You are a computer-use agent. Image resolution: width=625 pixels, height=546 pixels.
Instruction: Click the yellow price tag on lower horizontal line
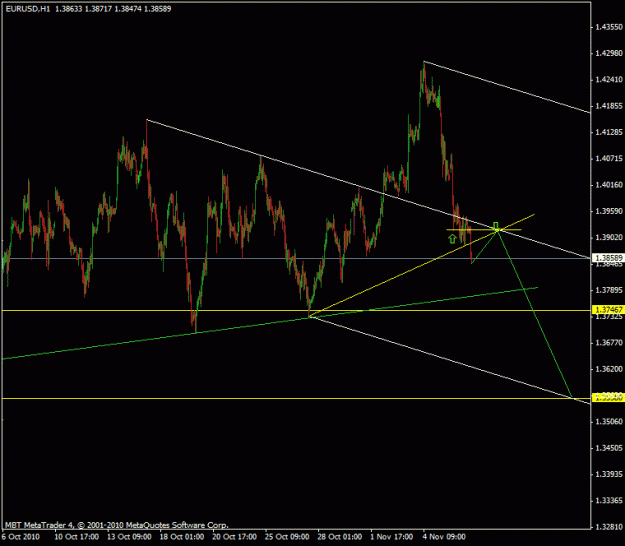tap(609, 397)
